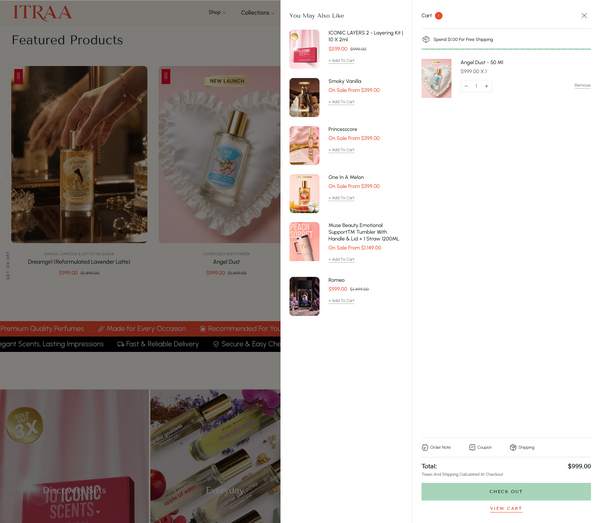Open the Order Note option
The width and height of the screenshot is (600, 523).
pos(436,447)
